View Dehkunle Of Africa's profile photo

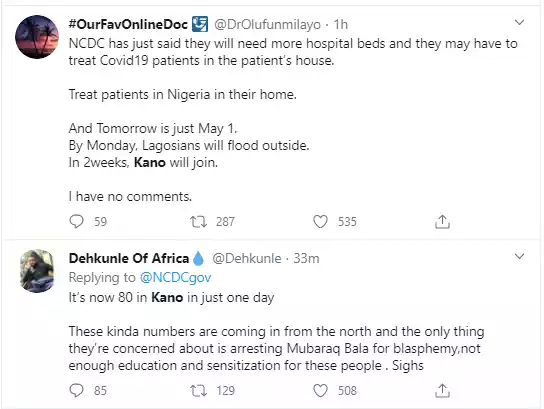coord(37,271)
